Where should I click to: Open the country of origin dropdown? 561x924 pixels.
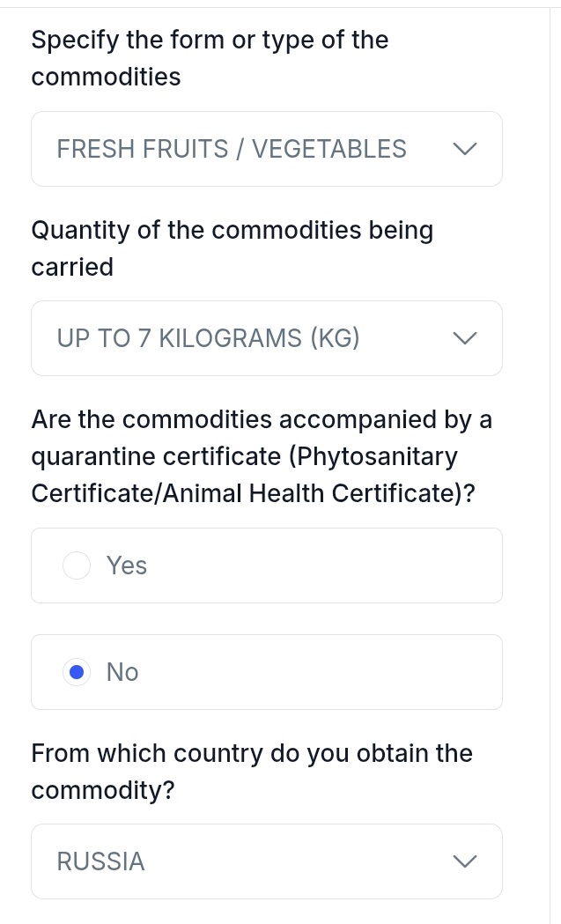coord(266,861)
